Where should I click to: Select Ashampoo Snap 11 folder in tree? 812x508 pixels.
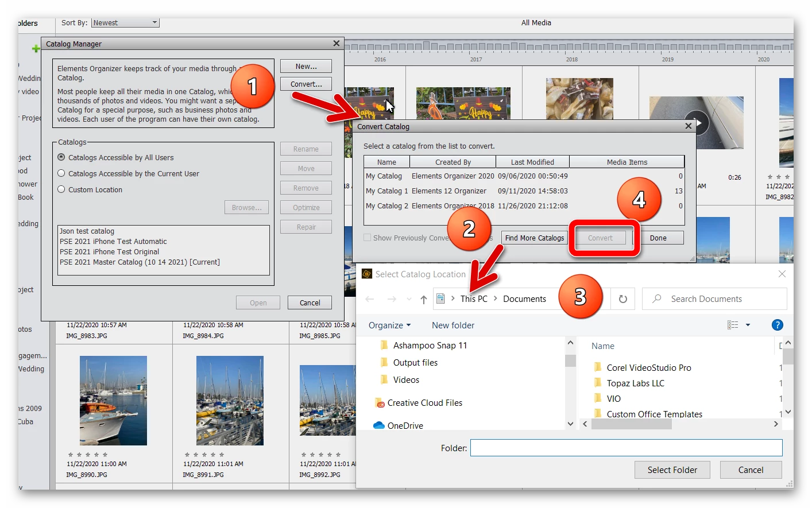(x=424, y=346)
